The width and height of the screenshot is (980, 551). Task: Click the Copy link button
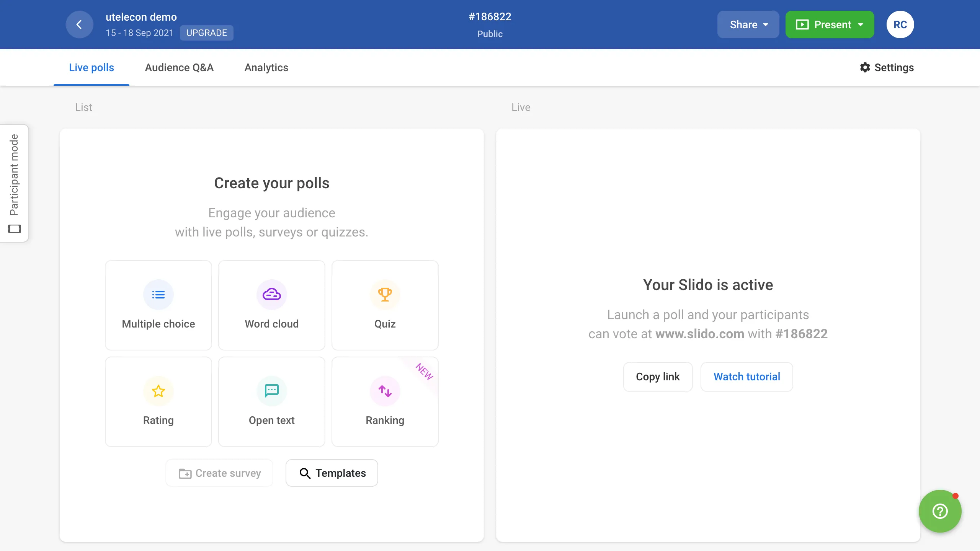658,377
